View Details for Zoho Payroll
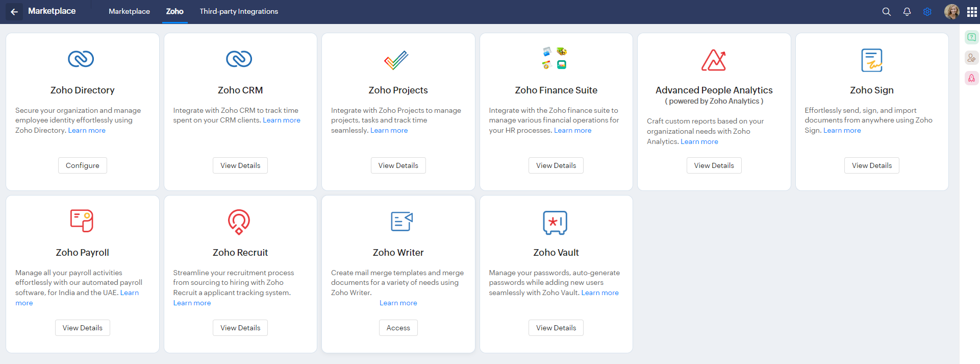The image size is (980, 364). point(83,328)
